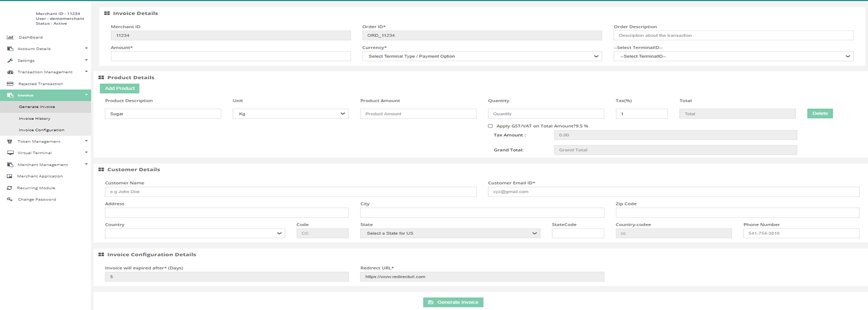Screen dimensions: 868x310
Task: Delete the Sugar product row
Action: [820, 114]
